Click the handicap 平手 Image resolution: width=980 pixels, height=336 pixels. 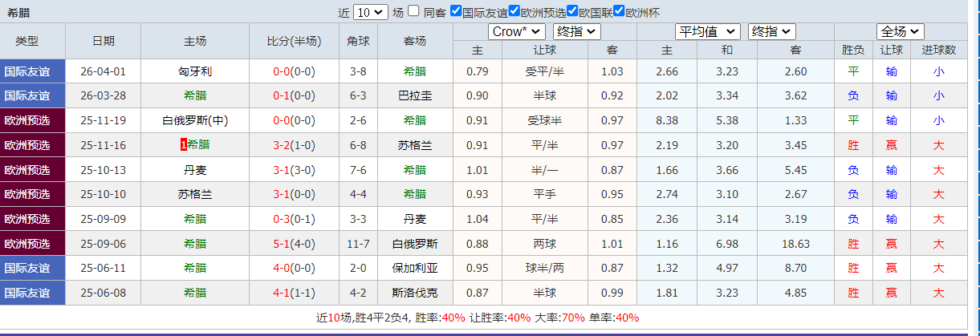pos(545,194)
